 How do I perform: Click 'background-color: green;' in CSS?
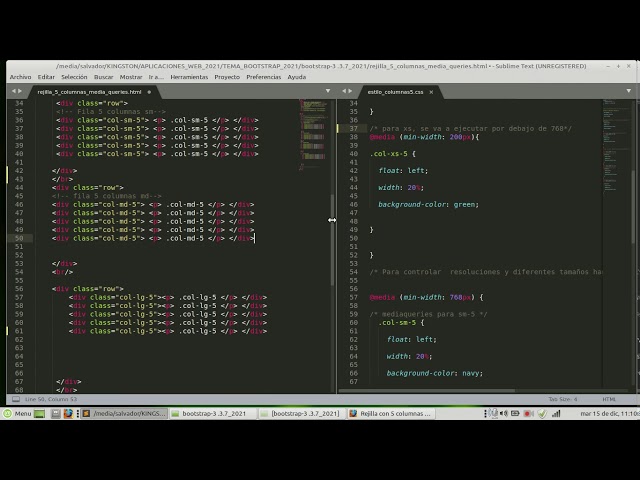[x=428, y=204]
